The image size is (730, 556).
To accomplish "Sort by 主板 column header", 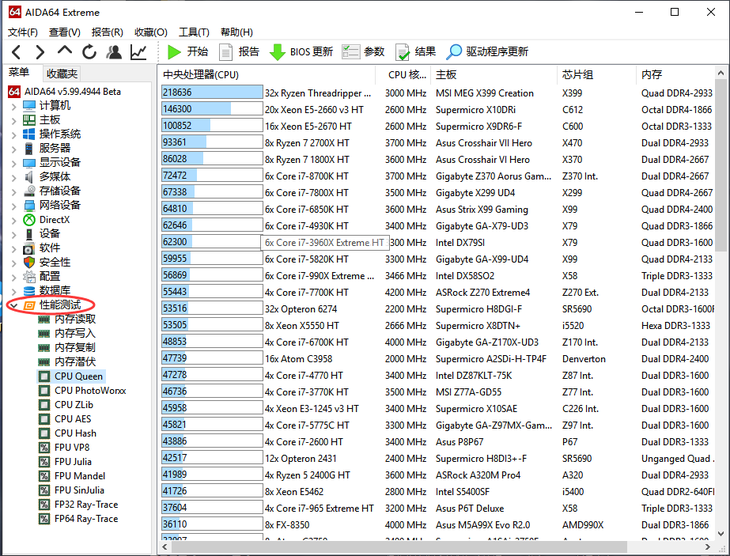I will coord(494,75).
